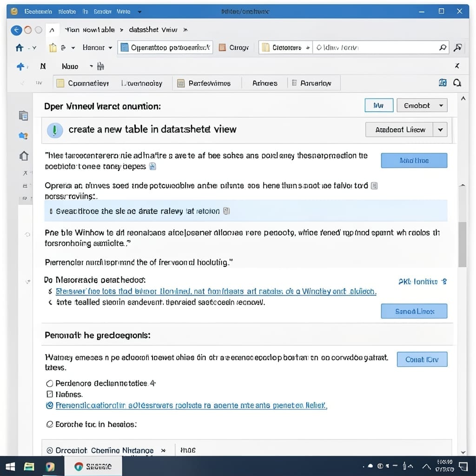
Task: Click the clipboard icon next to Hanonr
Action: (53, 48)
